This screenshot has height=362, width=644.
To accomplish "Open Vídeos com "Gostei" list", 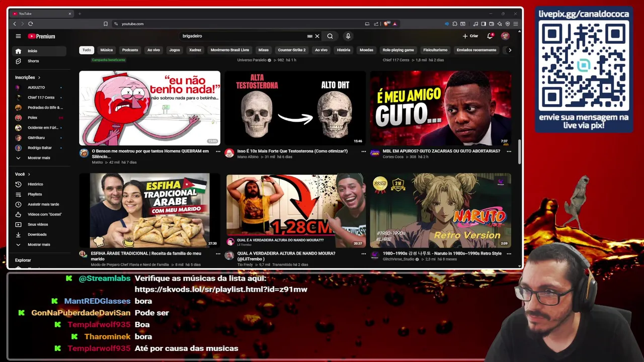I will point(39,214).
